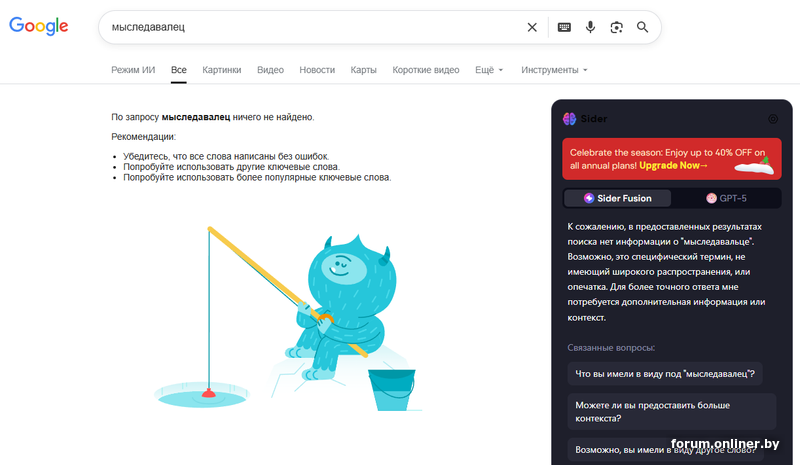800x465 pixels.
Task: Clear the search query with X icon
Action: [x=532, y=27]
